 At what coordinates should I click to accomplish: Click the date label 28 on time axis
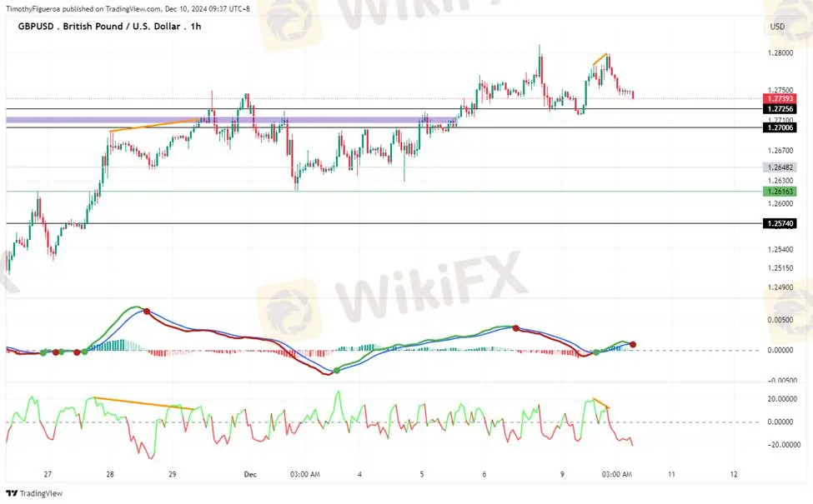(x=110, y=474)
